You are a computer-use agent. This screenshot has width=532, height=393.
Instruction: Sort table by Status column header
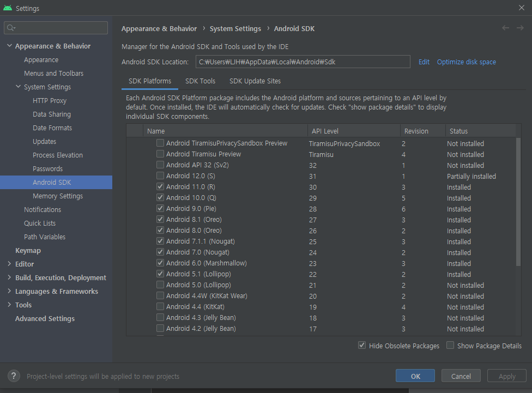(x=480, y=131)
